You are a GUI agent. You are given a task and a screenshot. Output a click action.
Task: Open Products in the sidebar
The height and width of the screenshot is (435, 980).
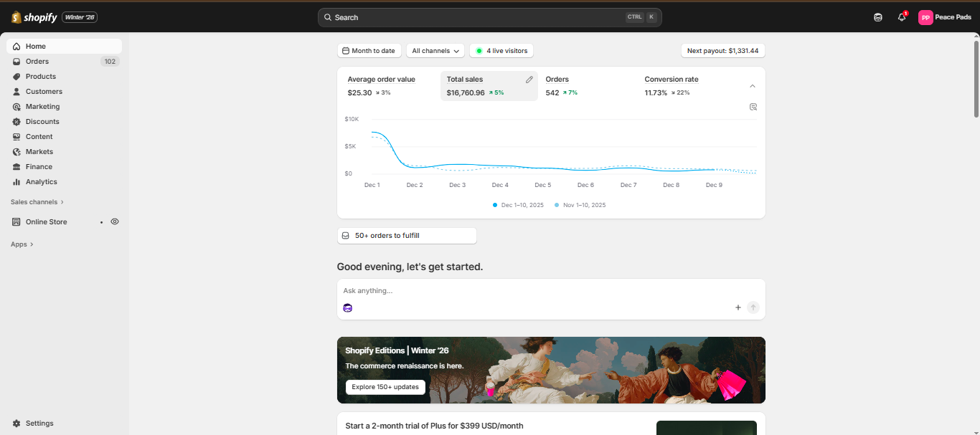click(x=64, y=77)
